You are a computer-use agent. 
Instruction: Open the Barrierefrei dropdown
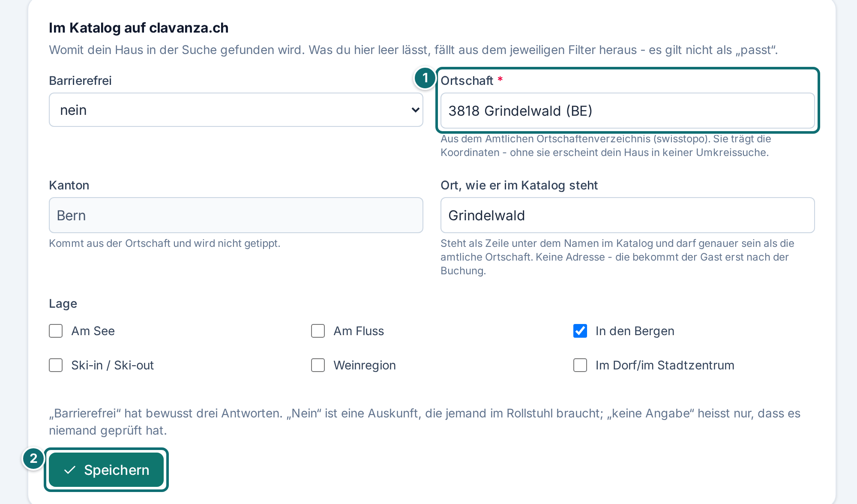[x=236, y=110]
